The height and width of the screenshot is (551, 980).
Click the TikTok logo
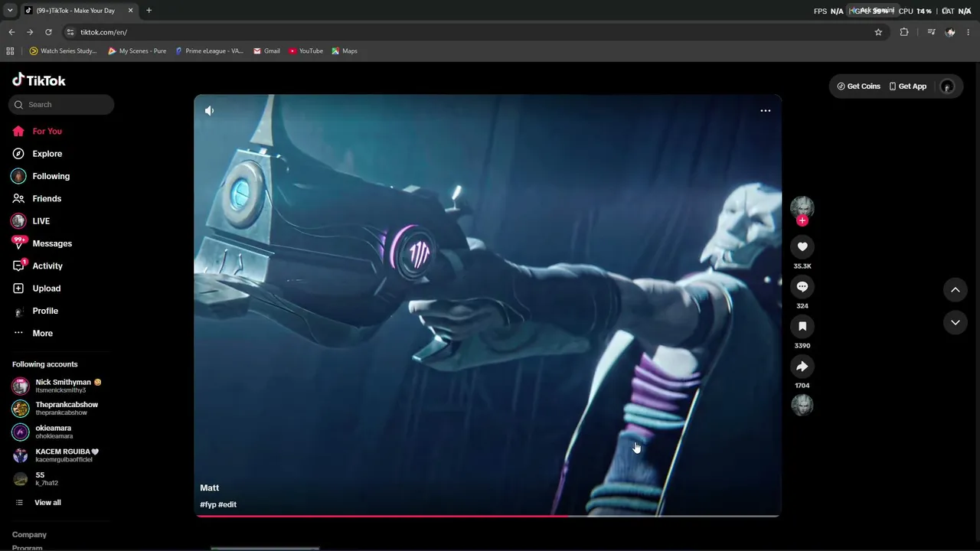point(39,80)
